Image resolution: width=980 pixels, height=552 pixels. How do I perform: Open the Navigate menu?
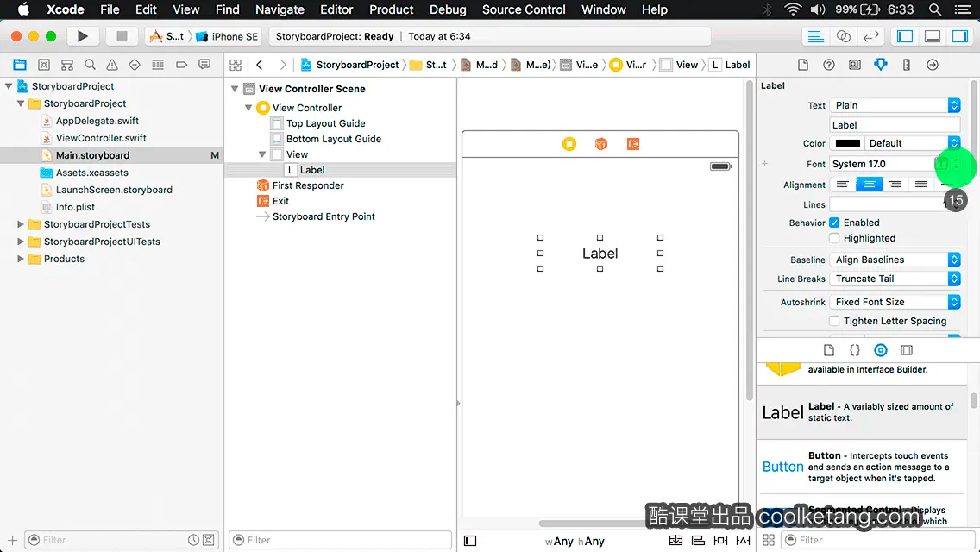click(280, 9)
